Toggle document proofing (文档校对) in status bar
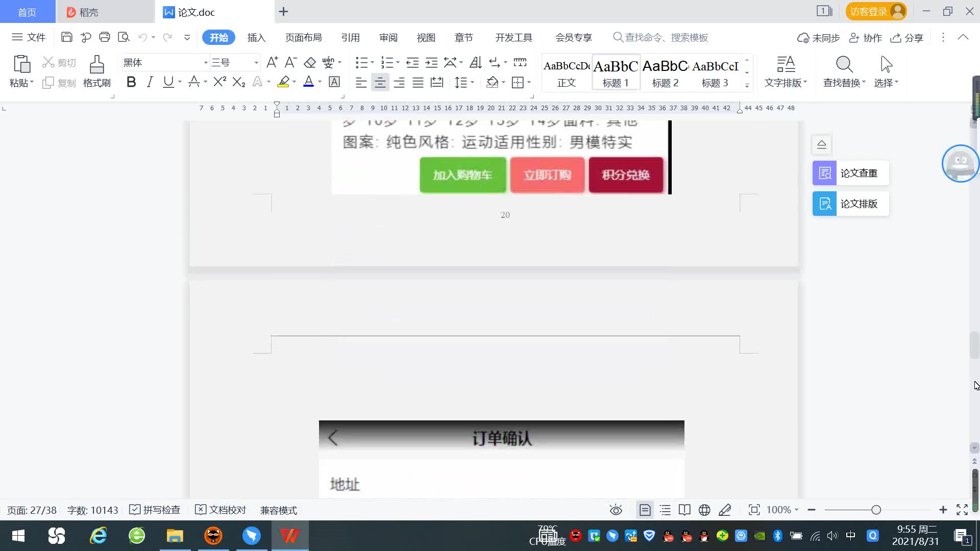Viewport: 980px width, 551px height. pyautogui.click(x=221, y=510)
